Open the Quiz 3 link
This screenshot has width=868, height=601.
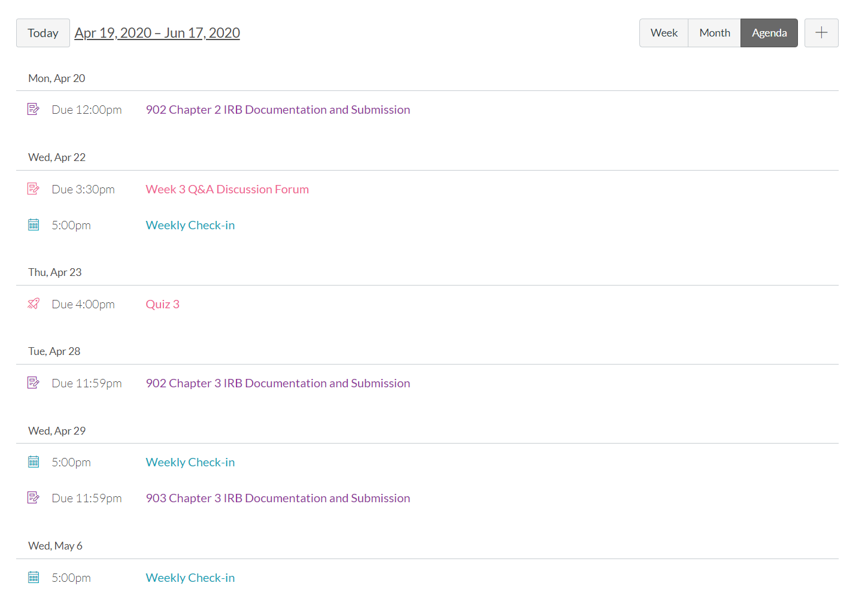click(163, 304)
